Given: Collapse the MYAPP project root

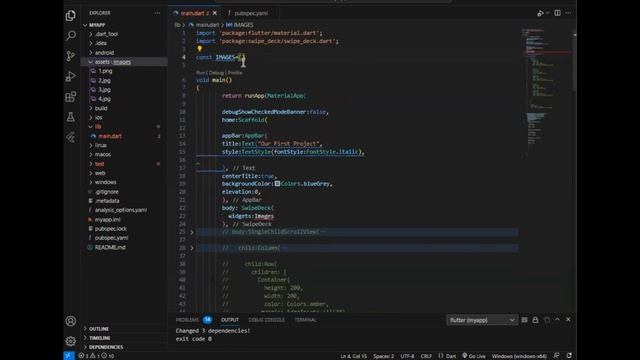Looking at the screenshot, I should point(97,25).
